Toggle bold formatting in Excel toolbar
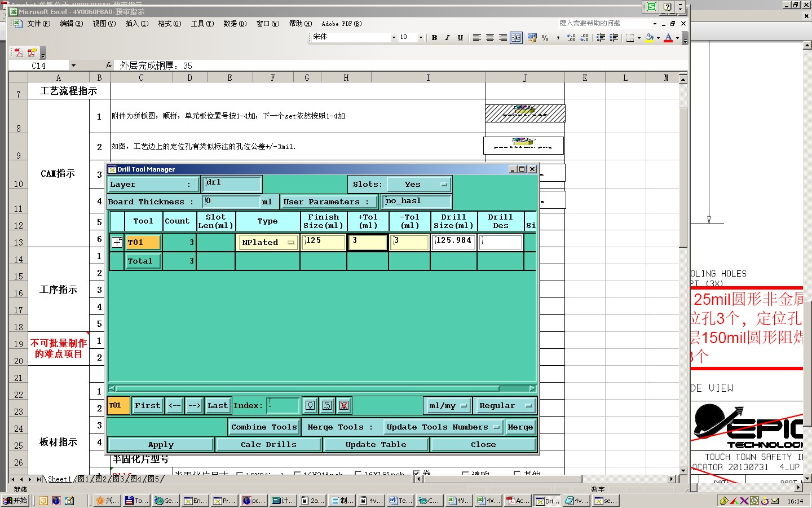812x508 pixels. tap(434, 38)
